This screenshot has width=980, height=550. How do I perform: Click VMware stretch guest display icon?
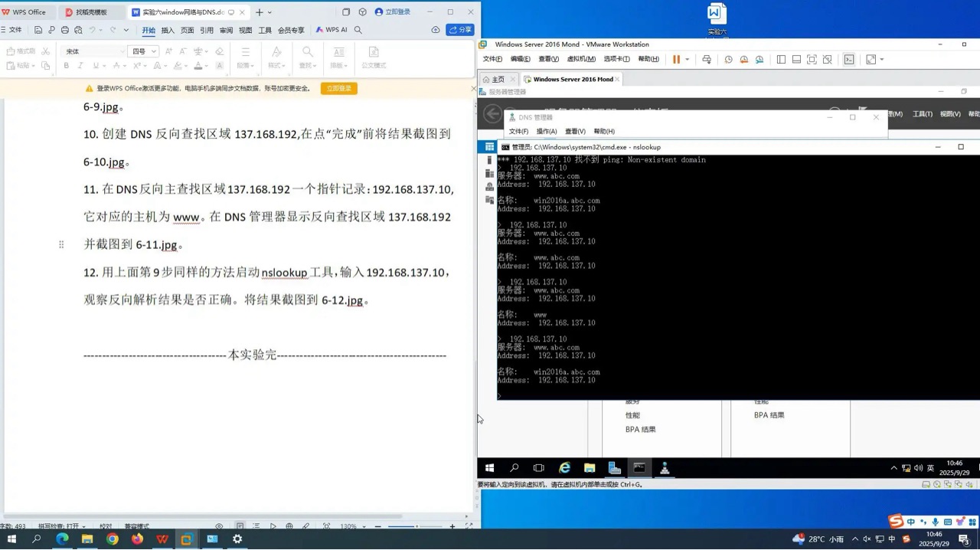click(871, 59)
